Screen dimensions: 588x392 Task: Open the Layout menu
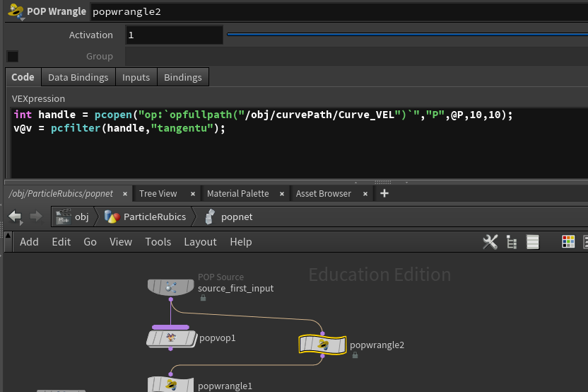point(200,242)
